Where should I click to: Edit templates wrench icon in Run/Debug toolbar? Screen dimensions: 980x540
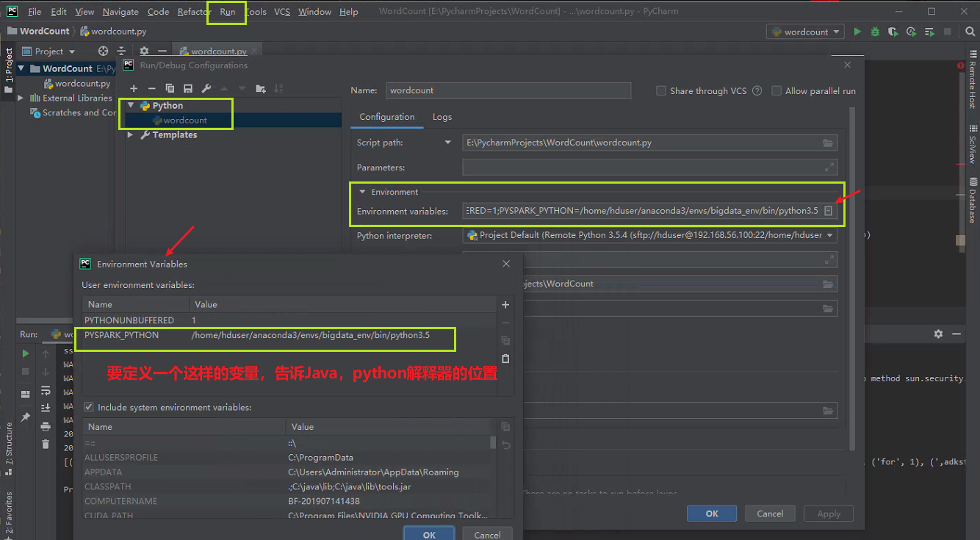(206, 88)
